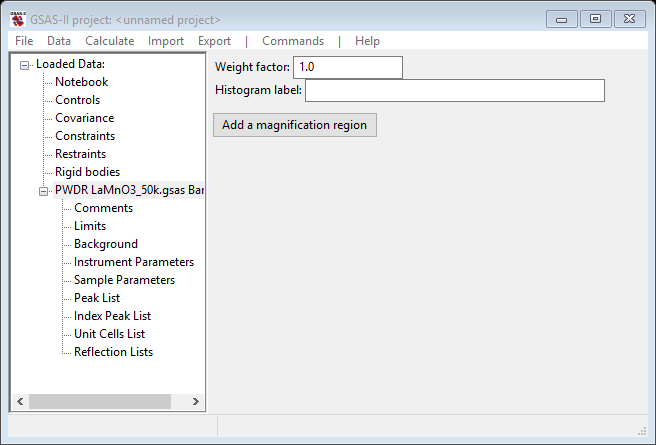Click the Weight factor input field
This screenshot has height=445, width=656.
(x=348, y=67)
